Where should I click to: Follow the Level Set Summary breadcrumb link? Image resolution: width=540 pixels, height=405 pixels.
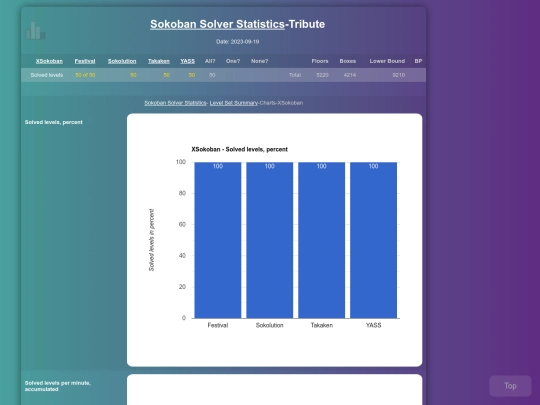[234, 103]
